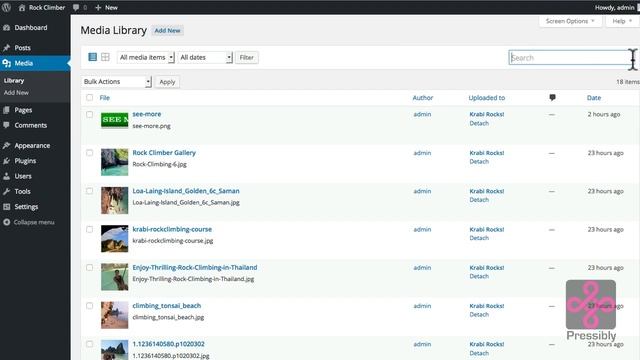Open the Loa-Laing-Island_Golden_6c_Saman title link
Image resolution: width=640 pixels, height=360 pixels.
186,191
